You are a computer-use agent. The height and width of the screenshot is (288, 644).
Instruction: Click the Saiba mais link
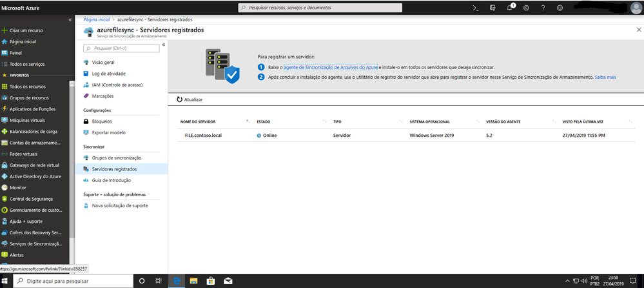605,77
